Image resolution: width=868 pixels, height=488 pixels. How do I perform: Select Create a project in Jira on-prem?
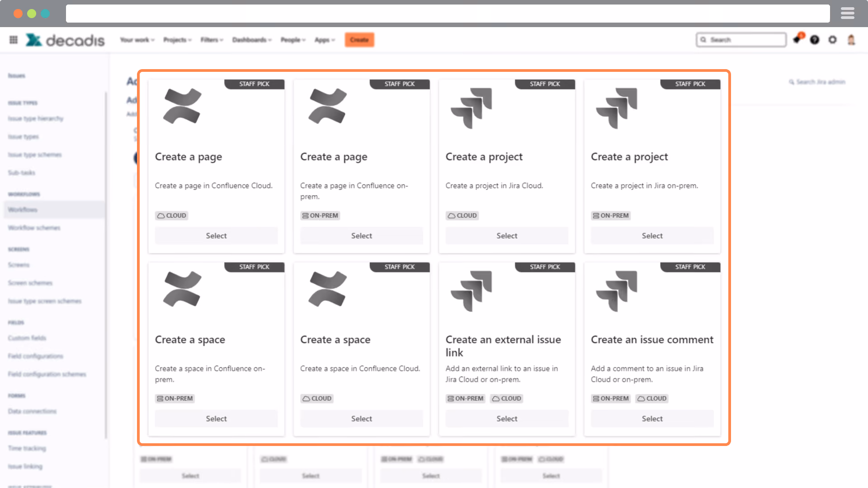[x=652, y=236]
